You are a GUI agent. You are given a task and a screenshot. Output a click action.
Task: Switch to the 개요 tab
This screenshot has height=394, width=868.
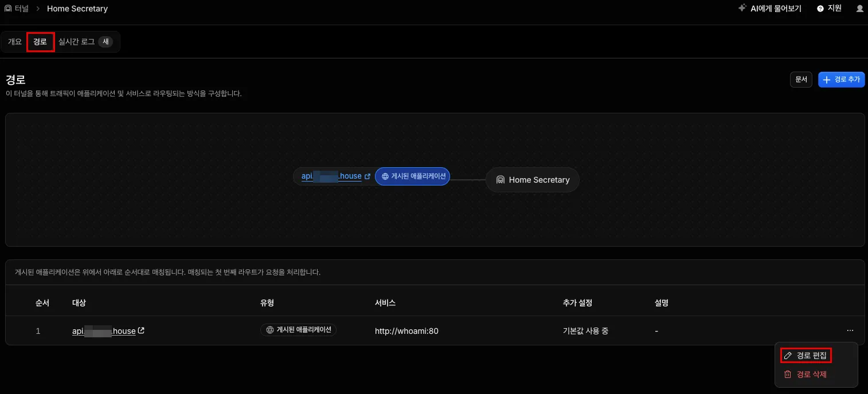pyautogui.click(x=15, y=42)
